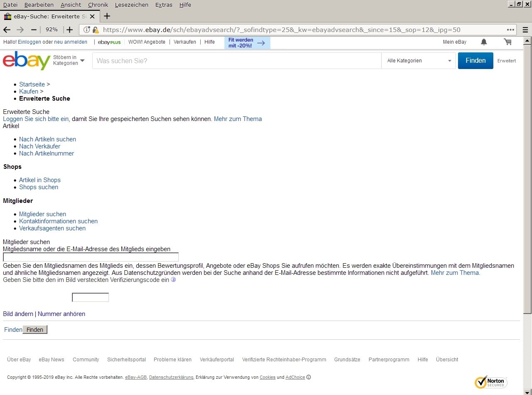Open the Chronik menu
532x395 pixels.
point(98,5)
